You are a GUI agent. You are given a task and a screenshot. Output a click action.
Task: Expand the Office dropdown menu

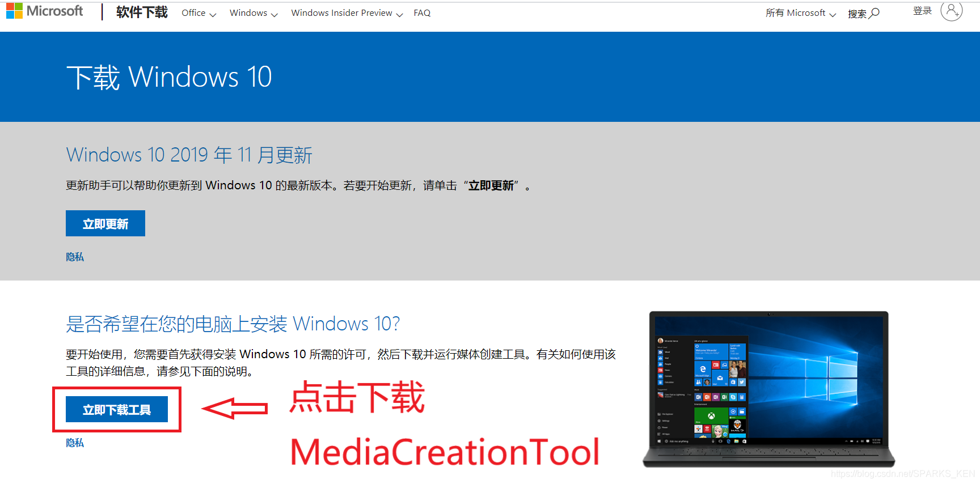coord(198,13)
